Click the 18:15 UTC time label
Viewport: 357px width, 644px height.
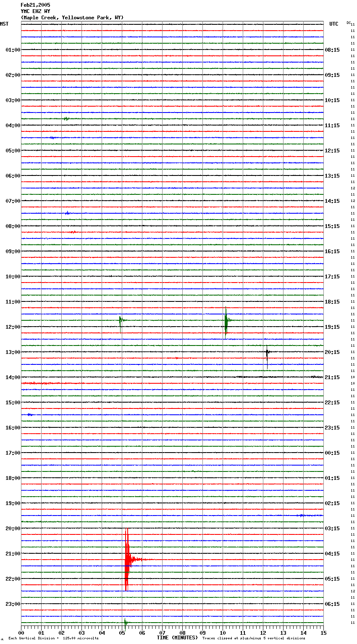tap(332, 302)
